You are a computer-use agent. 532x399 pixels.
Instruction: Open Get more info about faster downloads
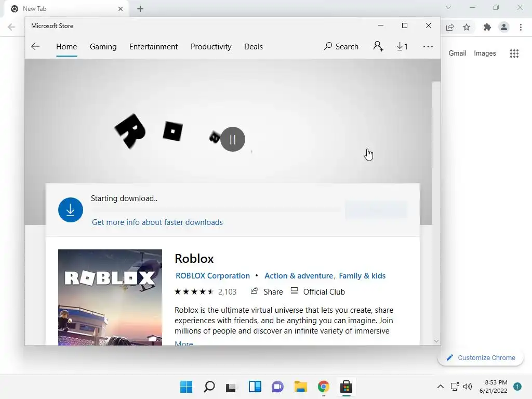click(157, 222)
